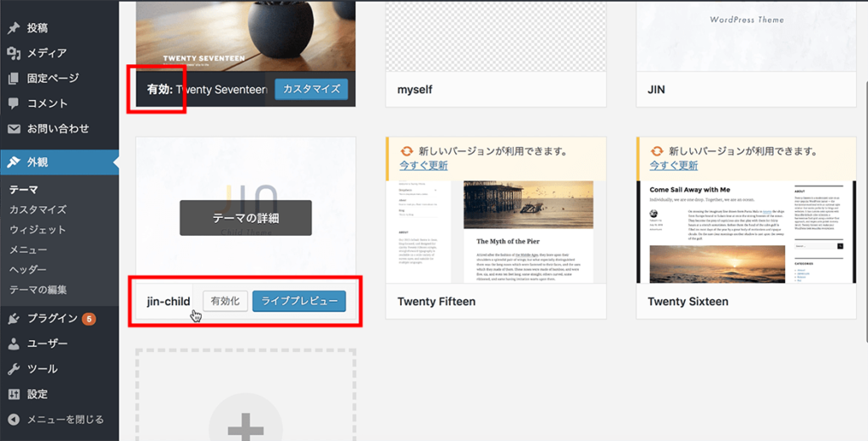Select the 外観 menu item
Viewport: 868px width, 441px height.
coord(59,162)
